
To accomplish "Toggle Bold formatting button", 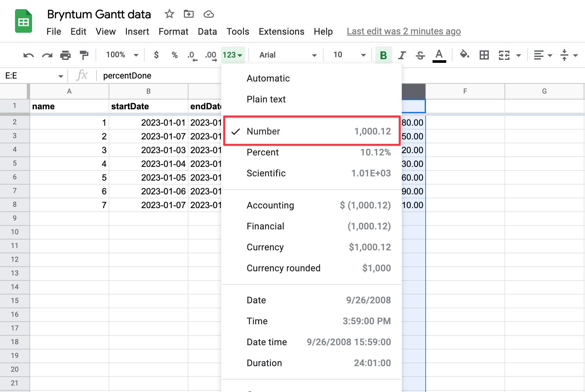I will click(x=383, y=55).
